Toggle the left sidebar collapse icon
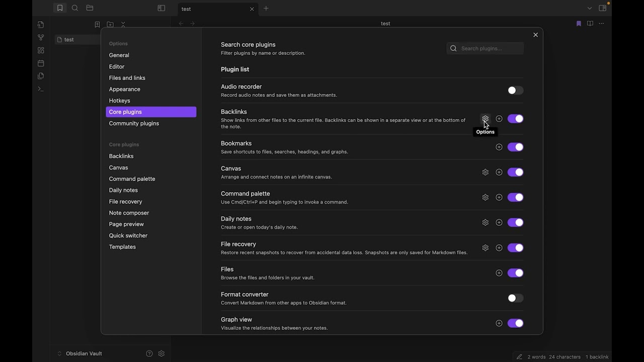This screenshot has width=644, height=362. (x=162, y=8)
